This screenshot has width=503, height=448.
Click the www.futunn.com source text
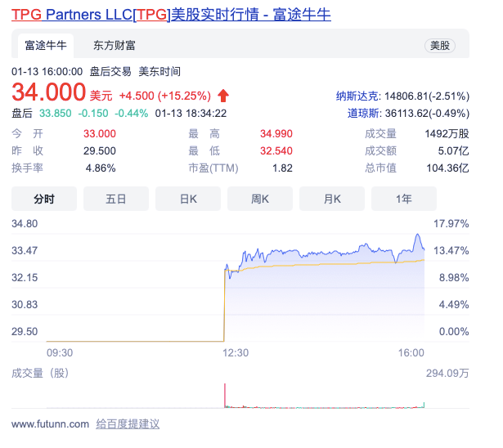click(50, 424)
